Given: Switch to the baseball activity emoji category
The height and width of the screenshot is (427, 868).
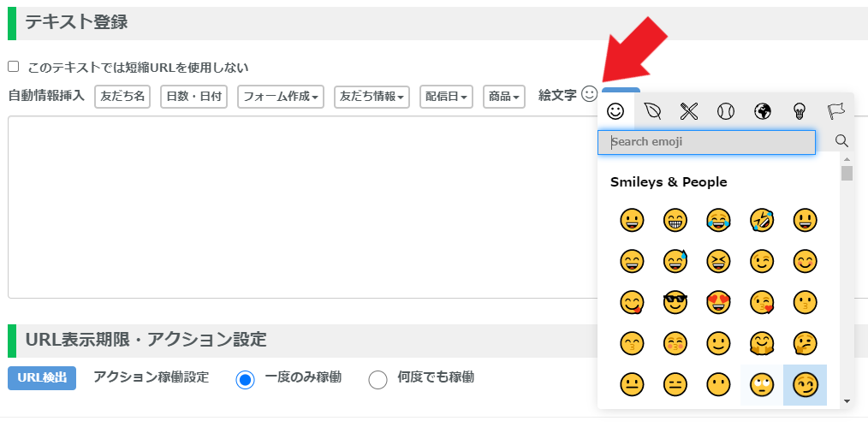Looking at the screenshot, I should 726,111.
